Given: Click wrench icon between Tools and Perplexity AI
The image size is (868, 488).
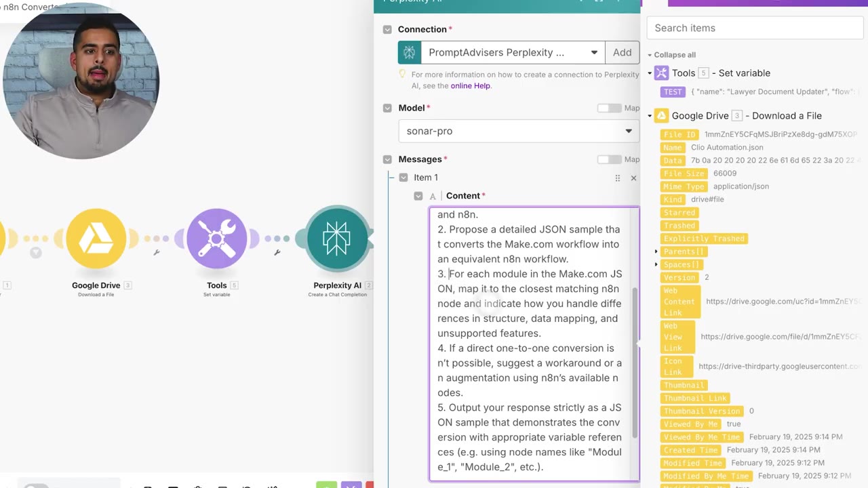Looking at the screenshot, I should tap(277, 253).
